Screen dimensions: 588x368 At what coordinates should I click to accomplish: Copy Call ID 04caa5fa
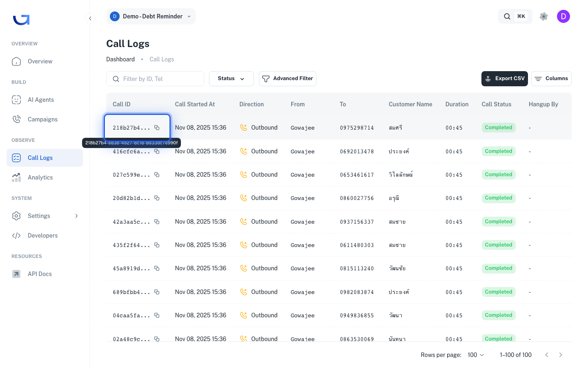(x=157, y=315)
